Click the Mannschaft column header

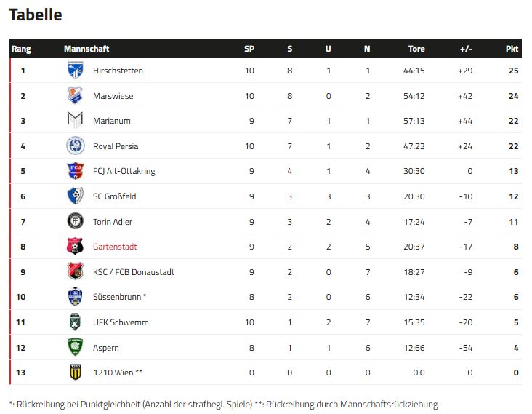(86, 49)
